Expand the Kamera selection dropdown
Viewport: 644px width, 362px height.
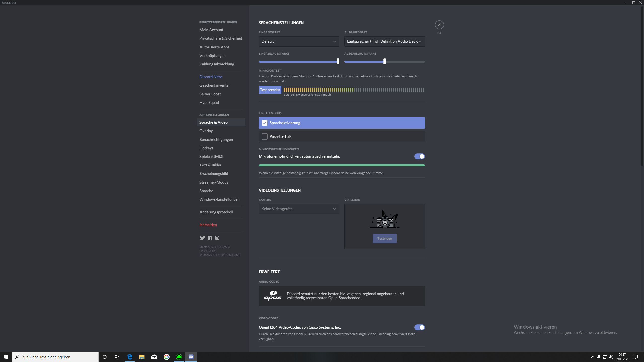[299, 209]
